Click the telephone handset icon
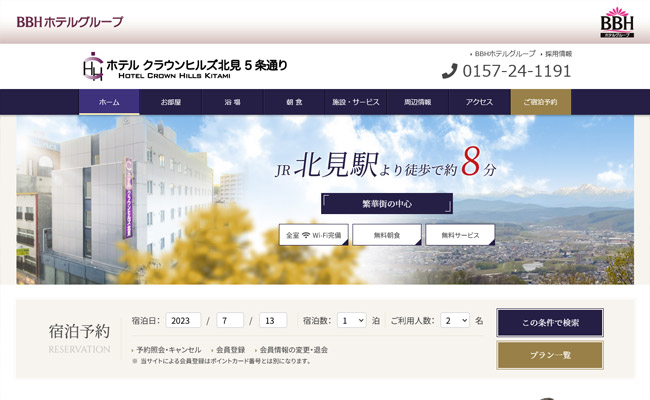The height and width of the screenshot is (400, 650). [x=450, y=71]
